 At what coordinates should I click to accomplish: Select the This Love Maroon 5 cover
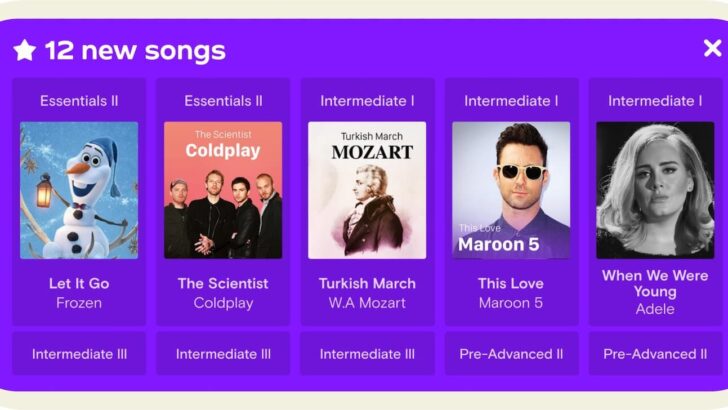pyautogui.click(x=511, y=190)
